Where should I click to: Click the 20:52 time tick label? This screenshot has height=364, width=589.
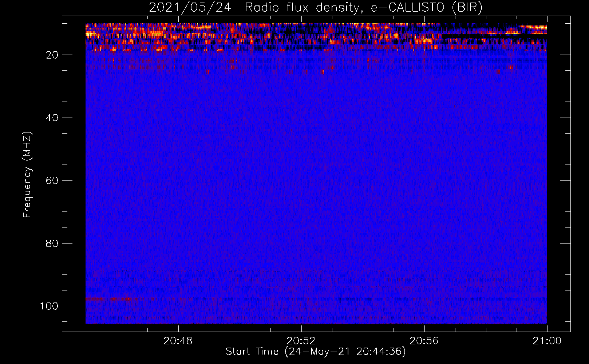pyautogui.click(x=301, y=341)
